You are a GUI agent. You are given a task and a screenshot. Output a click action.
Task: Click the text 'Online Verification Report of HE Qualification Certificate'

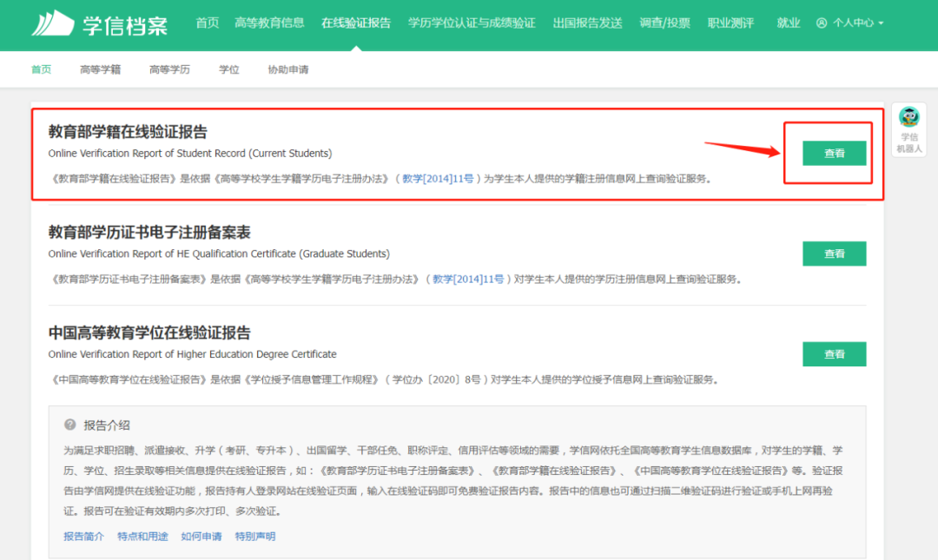click(172, 254)
